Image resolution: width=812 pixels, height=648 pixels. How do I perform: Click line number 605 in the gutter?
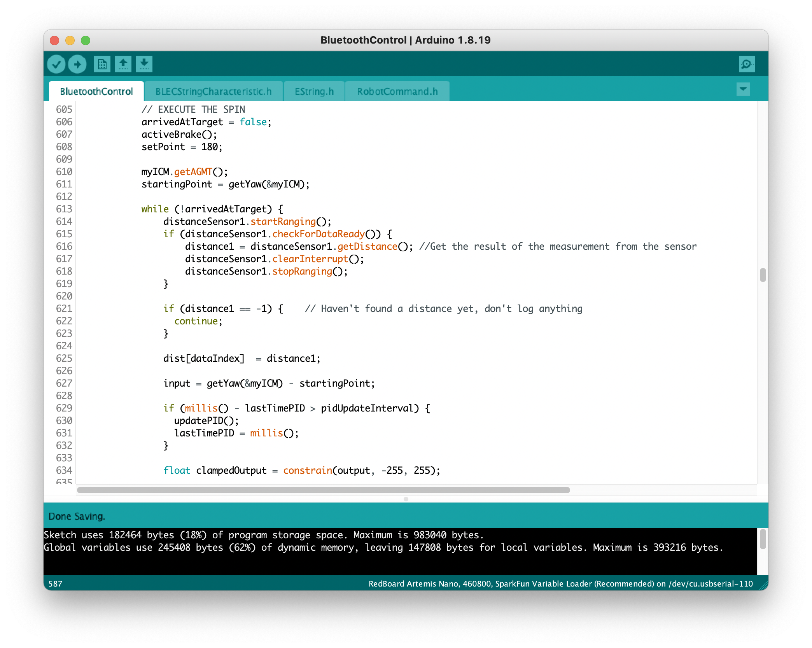64,110
